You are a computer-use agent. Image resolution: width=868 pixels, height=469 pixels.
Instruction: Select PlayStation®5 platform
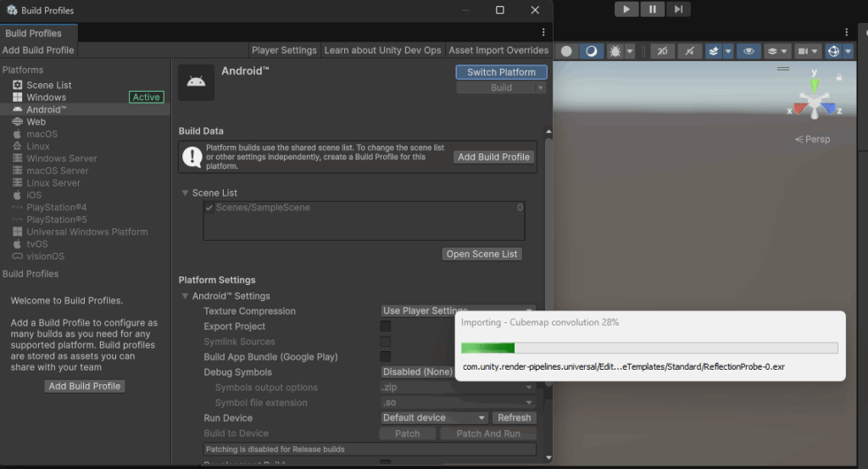pos(57,220)
